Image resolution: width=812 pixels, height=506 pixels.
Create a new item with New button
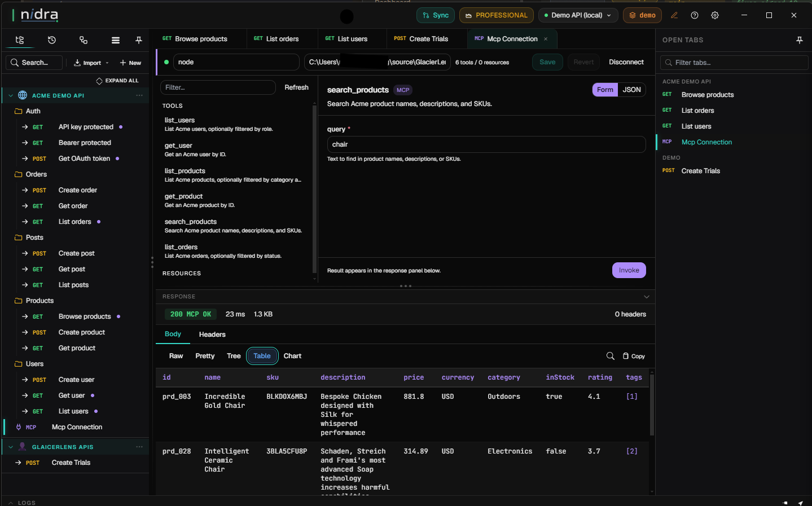130,63
